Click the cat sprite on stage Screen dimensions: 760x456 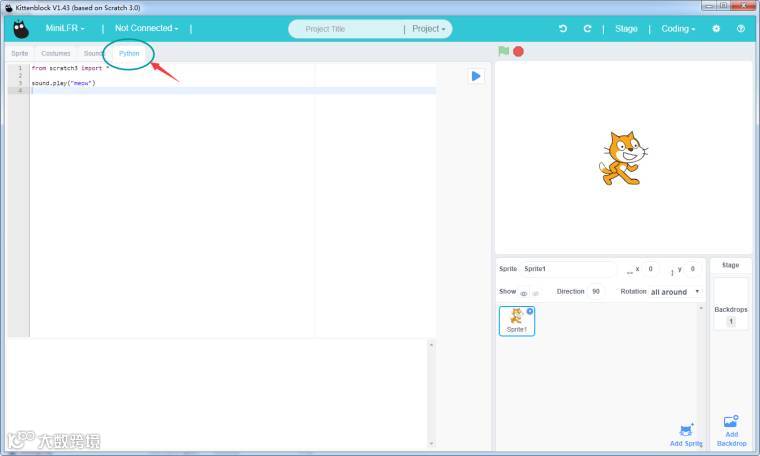(623, 158)
